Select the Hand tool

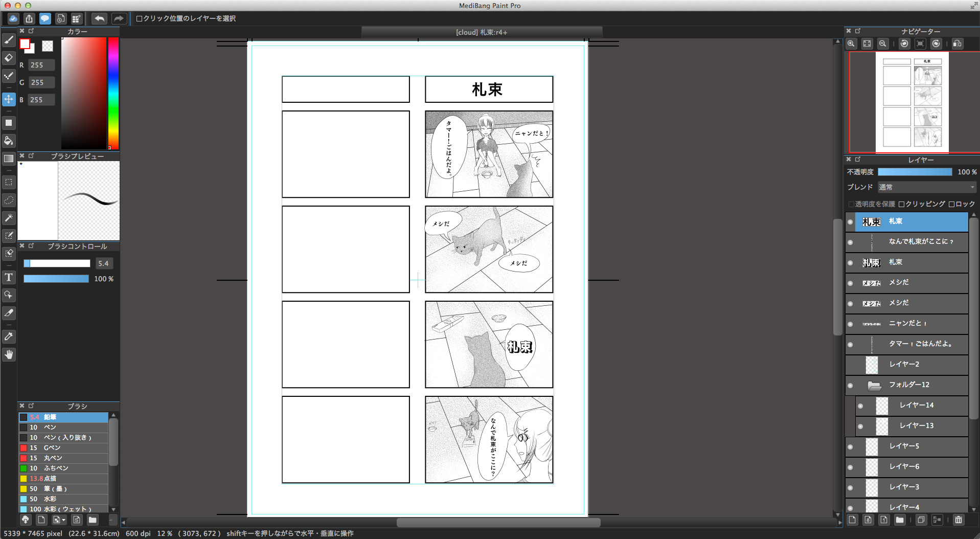pyautogui.click(x=9, y=354)
